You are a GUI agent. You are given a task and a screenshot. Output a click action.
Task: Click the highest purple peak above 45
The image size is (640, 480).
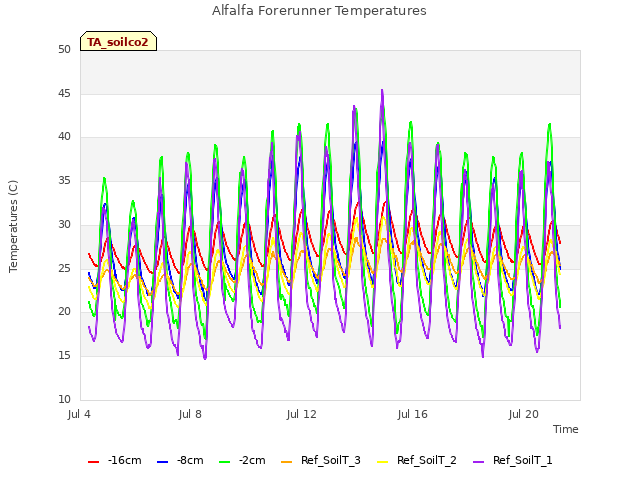tap(382, 91)
